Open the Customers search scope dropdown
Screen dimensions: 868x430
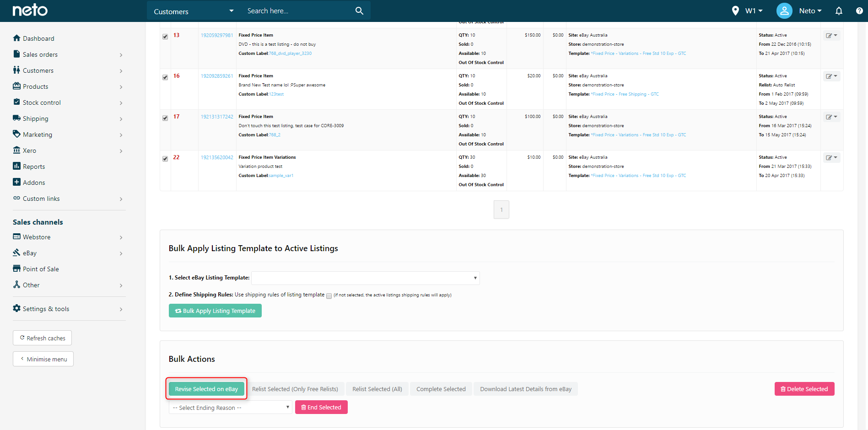click(193, 11)
